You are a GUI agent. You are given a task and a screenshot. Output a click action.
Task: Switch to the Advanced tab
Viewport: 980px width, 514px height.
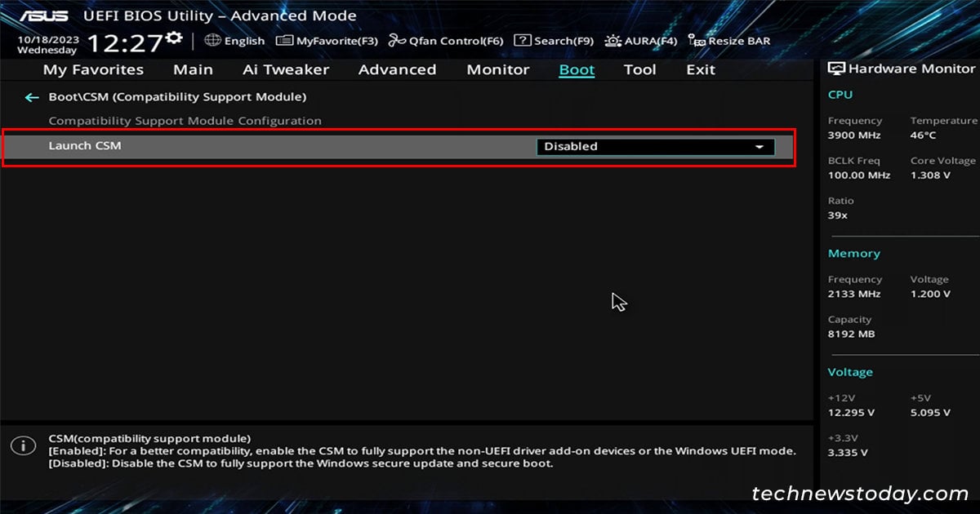(397, 69)
